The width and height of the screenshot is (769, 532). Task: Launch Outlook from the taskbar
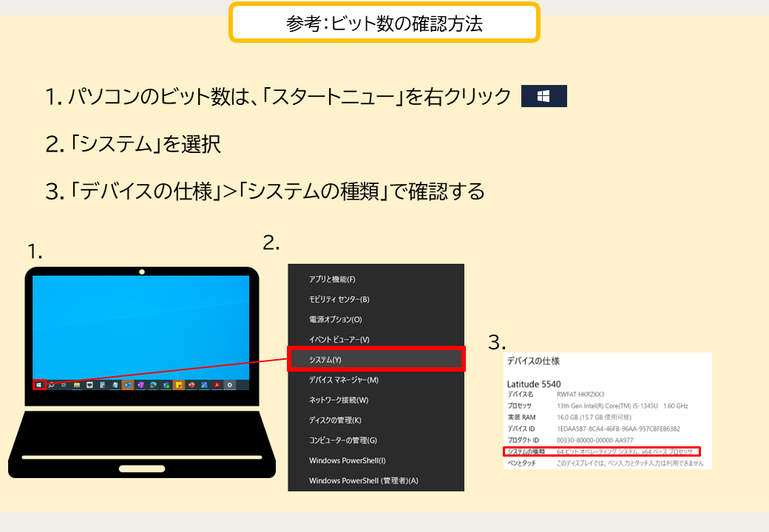pyautogui.click(x=128, y=385)
